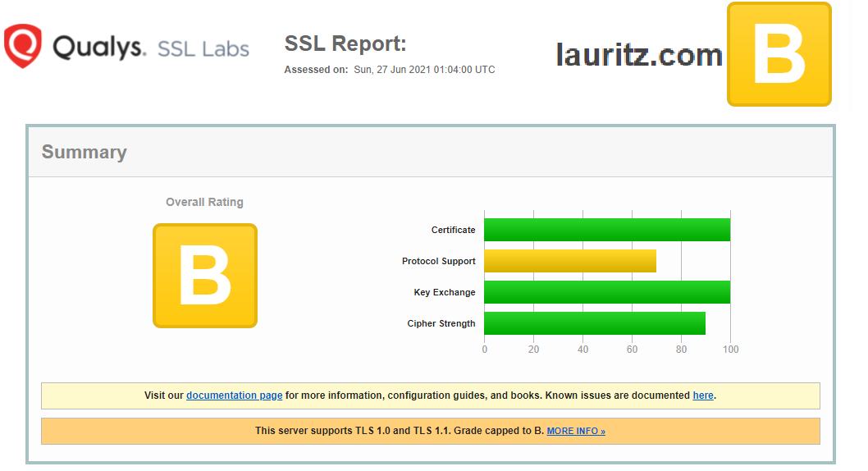Select the date 'Sun, 27 Jun 2021 01:04:00 UTC'

pos(425,70)
